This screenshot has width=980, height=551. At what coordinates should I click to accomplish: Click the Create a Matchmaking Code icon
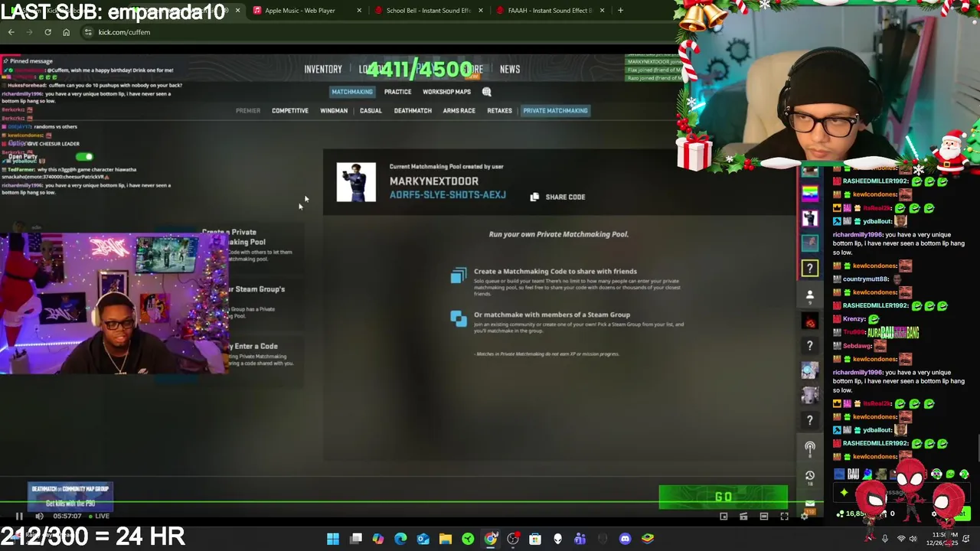click(458, 275)
